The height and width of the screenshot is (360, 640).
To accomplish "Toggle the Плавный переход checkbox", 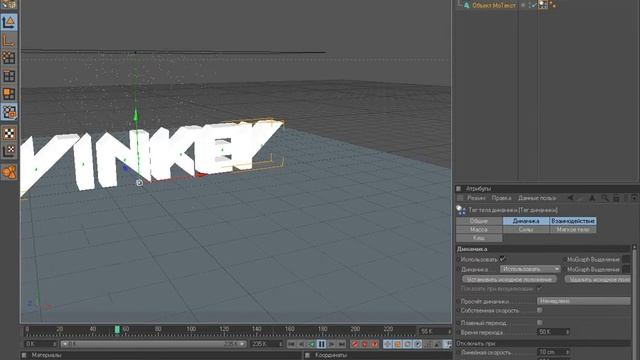I will (540, 322).
